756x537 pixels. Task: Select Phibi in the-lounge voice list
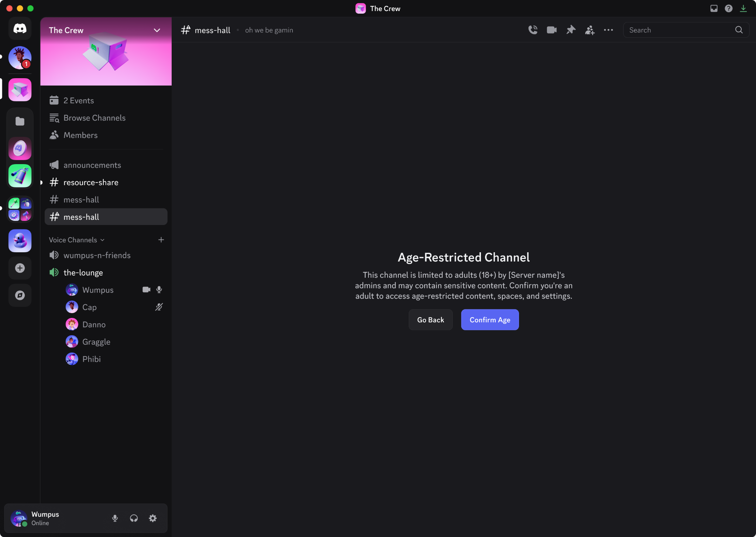click(114, 359)
